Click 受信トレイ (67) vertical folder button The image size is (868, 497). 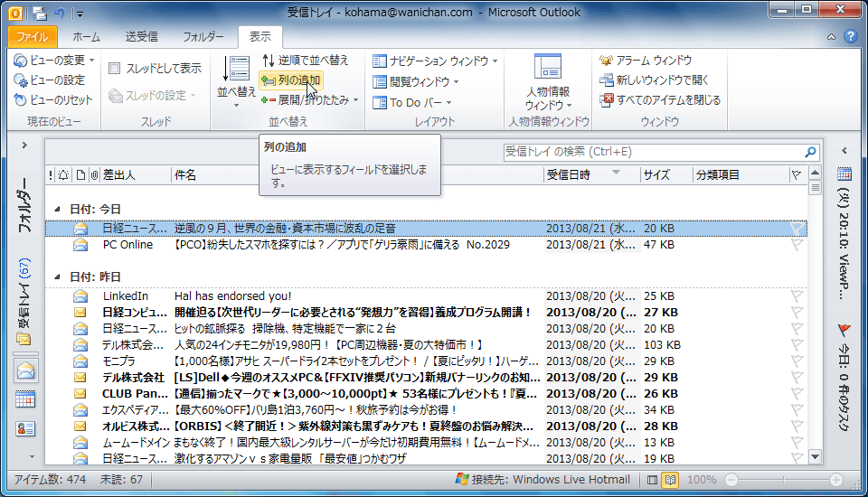(x=24, y=302)
